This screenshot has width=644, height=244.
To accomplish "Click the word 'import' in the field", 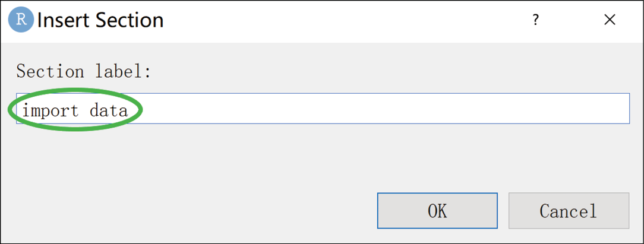I will click(50, 110).
